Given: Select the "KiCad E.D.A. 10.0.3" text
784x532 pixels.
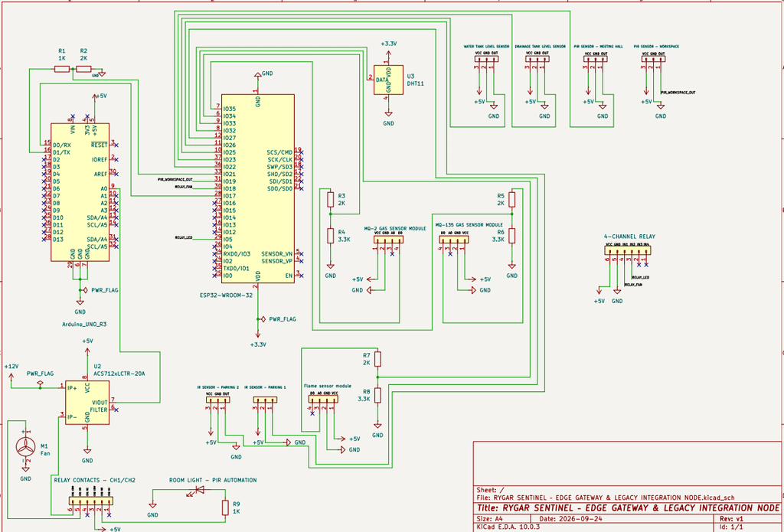Looking at the screenshot, I should [508, 527].
